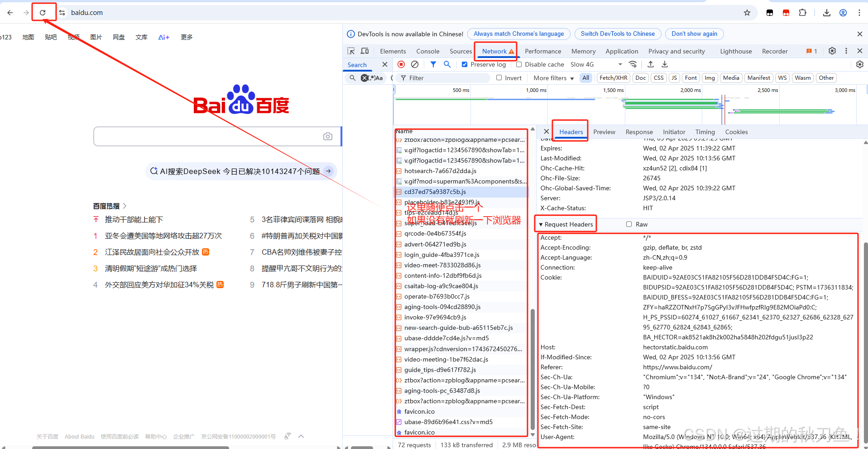Open the Timing detail tab
The image size is (868, 449).
(705, 132)
